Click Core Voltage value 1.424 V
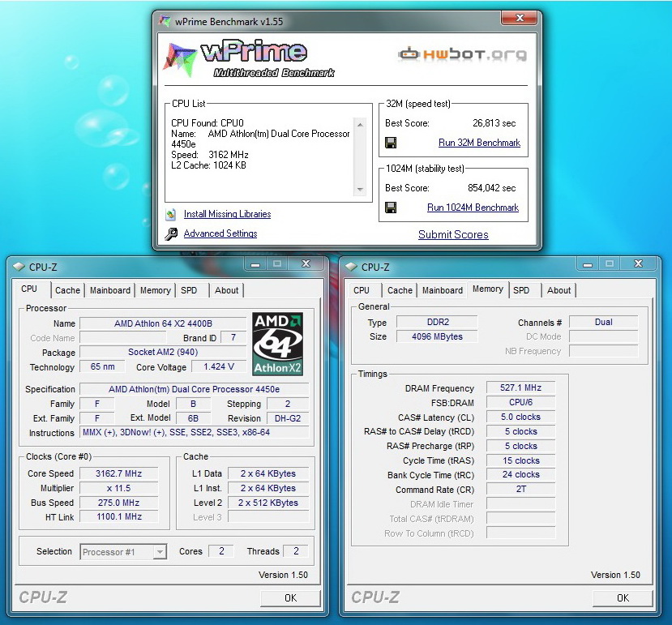 click(x=219, y=367)
